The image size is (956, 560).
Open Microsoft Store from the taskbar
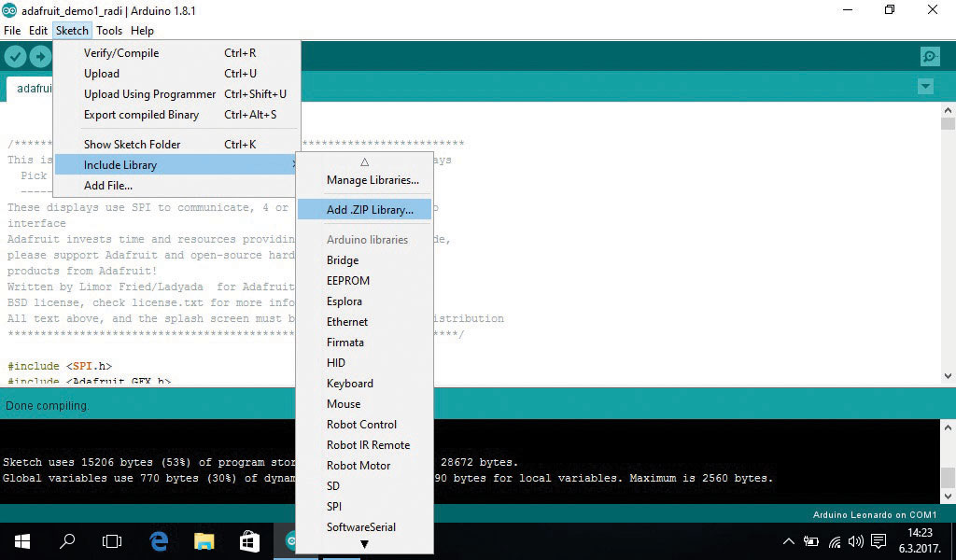click(x=249, y=540)
